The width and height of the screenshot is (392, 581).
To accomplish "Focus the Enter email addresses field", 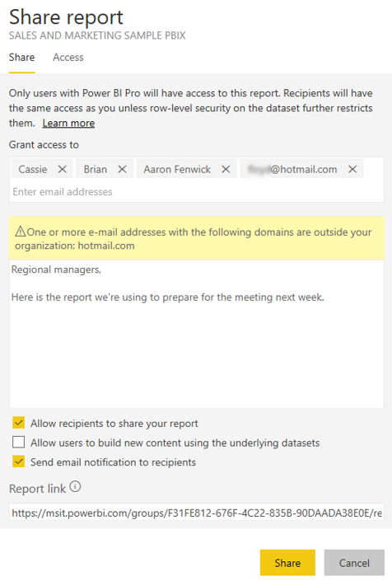I will pos(196,191).
